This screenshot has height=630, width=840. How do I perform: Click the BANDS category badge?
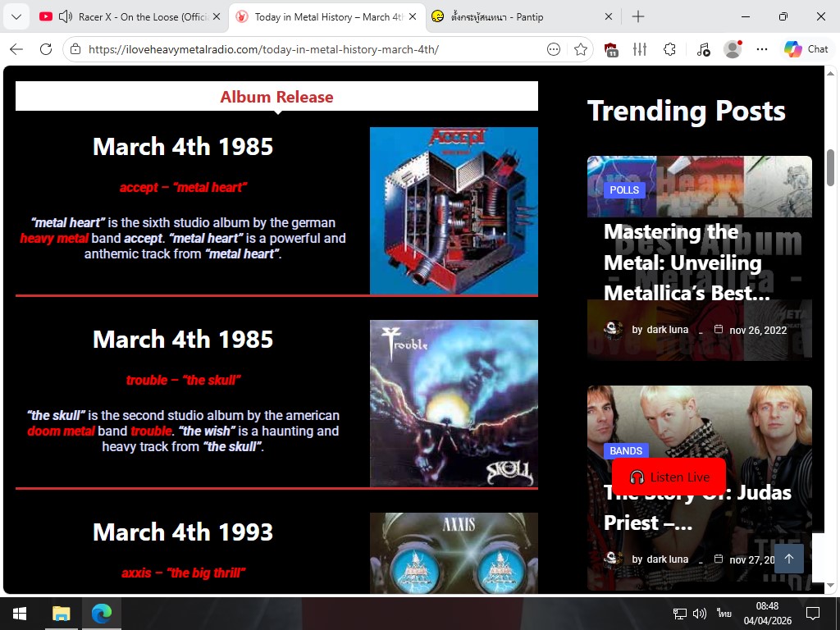click(626, 451)
